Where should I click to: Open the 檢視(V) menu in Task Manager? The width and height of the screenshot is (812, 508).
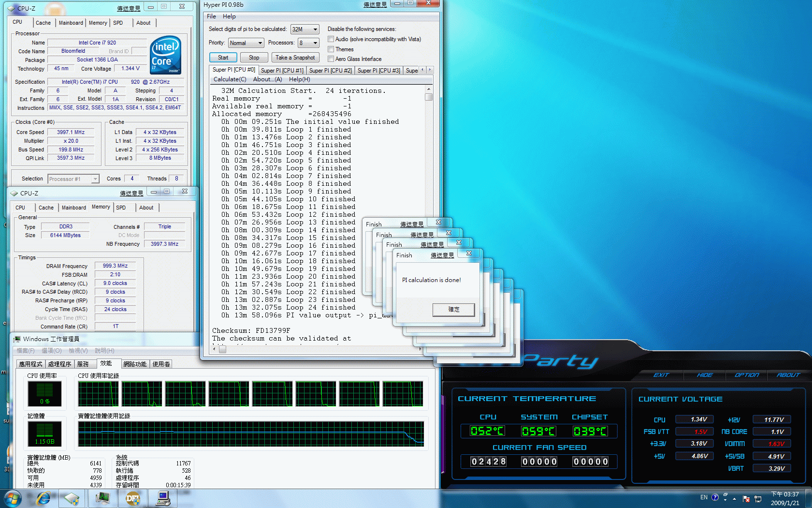pyautogui.click(x=78, y=351)
